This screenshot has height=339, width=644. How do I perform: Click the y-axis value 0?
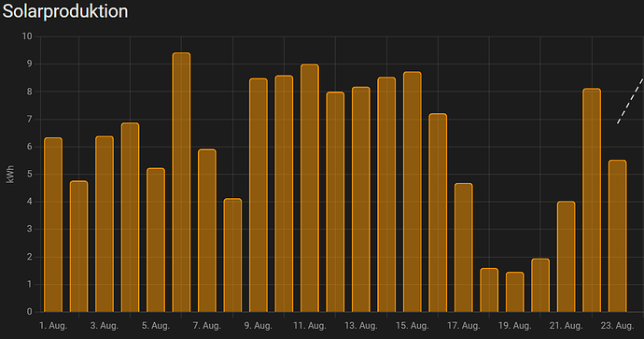click(x=30, y=312)
